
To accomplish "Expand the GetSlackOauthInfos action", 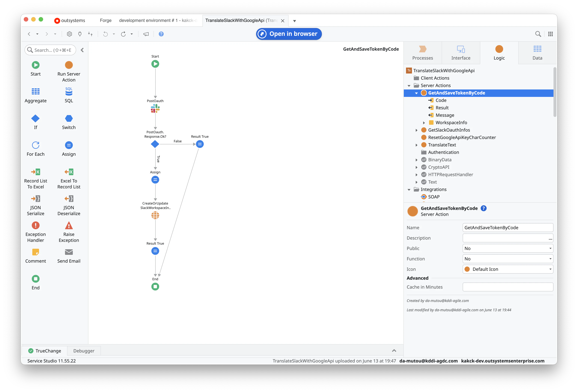I will point(416,130).
